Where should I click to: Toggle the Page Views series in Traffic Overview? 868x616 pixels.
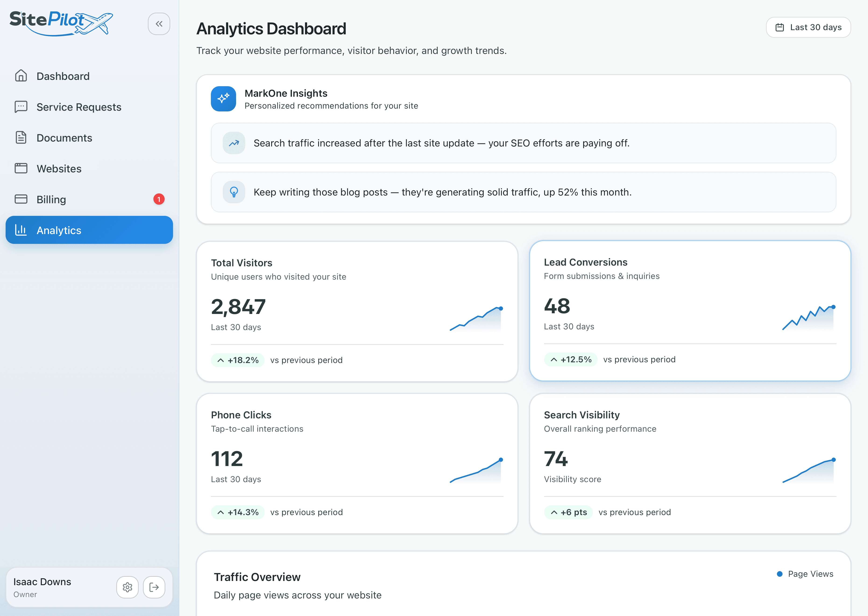tap(805, 574)
